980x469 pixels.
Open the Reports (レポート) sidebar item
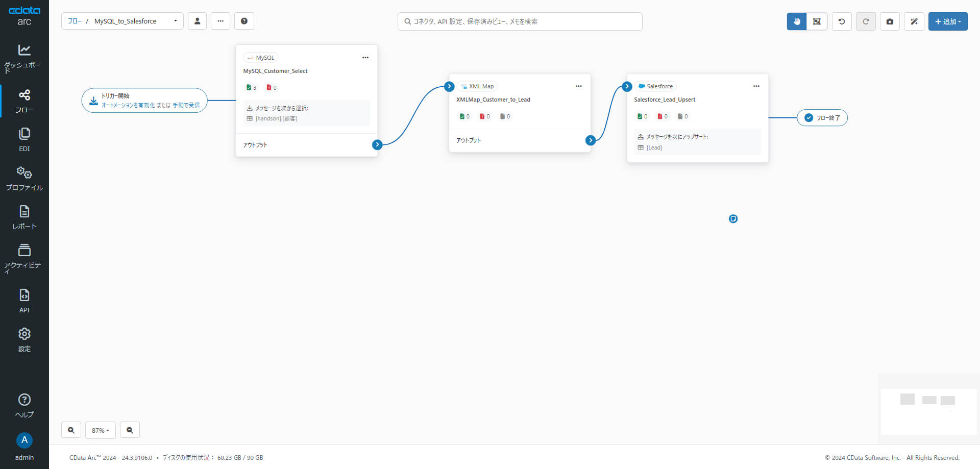pos(24,217)
